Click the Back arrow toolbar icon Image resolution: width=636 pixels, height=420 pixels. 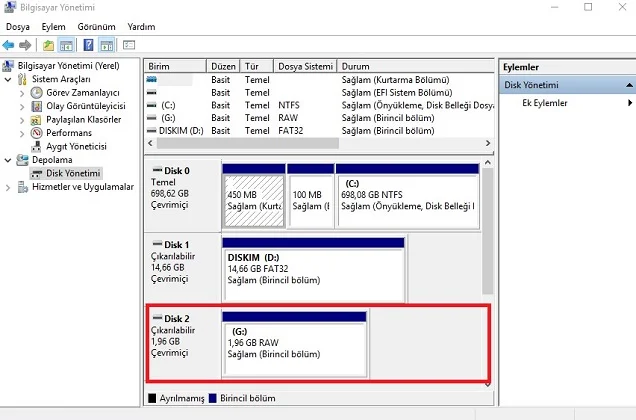click(8, 45)
